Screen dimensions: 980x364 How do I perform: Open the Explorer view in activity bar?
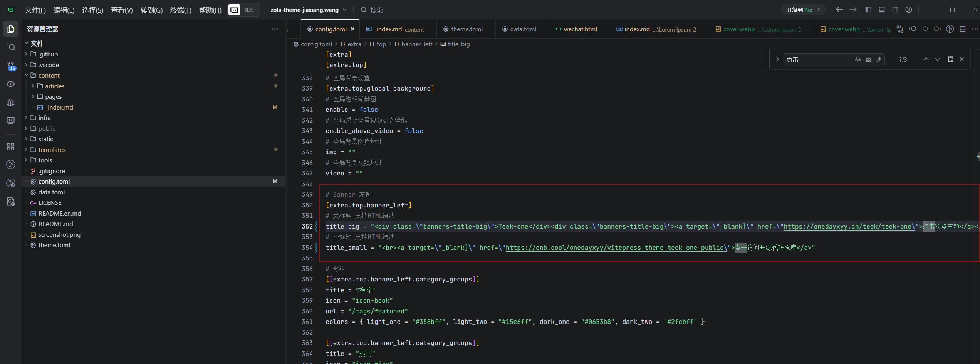(11, 29)
